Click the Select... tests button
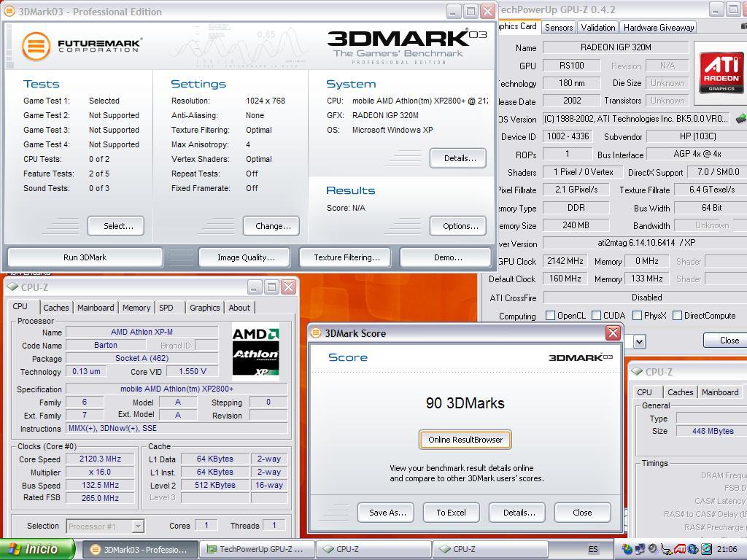 (116, 226)
